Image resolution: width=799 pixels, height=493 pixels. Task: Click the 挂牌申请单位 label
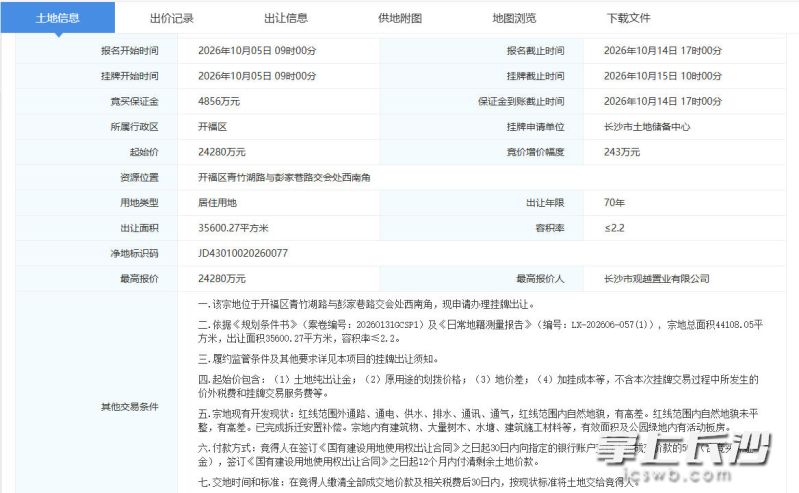point(535,126)
